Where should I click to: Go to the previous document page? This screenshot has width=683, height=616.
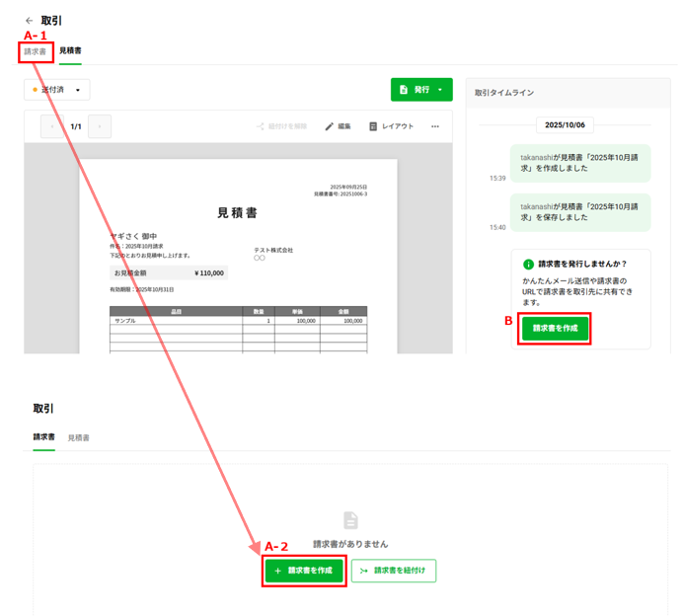pyautogui.click(x=52, y=126)
